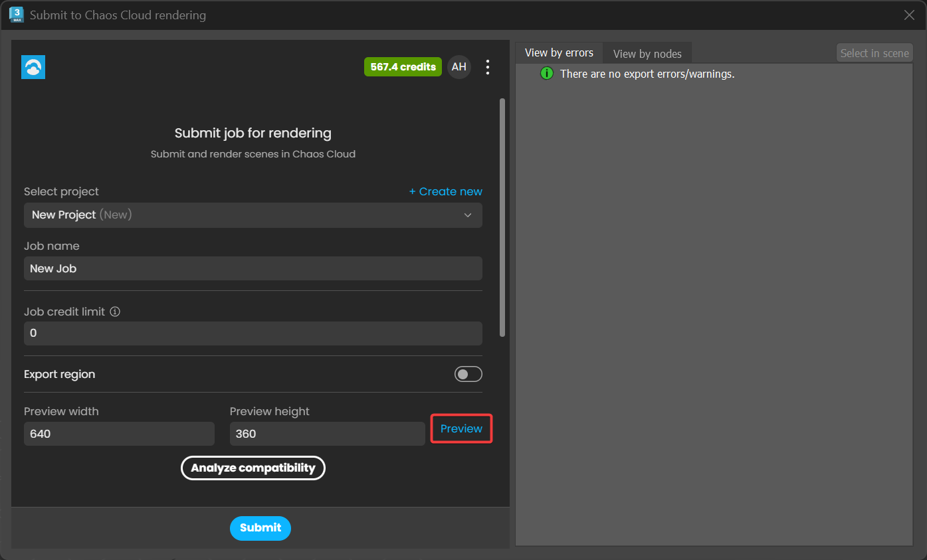Click the 'Submit and render scenes in Chaos Cloud' subtitle

click(x=253, y=154)
